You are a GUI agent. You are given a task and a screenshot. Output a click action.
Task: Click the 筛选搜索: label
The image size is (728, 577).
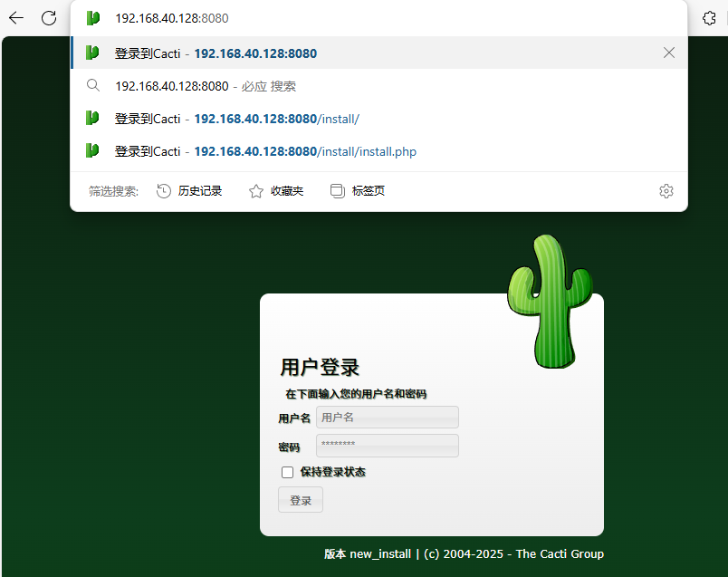(114, 191)
